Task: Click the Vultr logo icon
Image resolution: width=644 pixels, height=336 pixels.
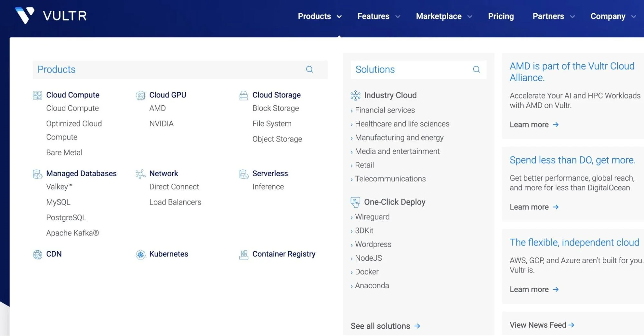Action: pyautogui.click(x=25, y=15)
